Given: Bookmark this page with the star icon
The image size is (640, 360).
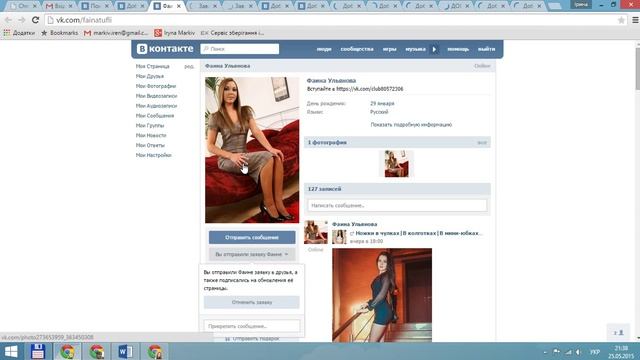Looking at the screenshot, I should 621,20.
